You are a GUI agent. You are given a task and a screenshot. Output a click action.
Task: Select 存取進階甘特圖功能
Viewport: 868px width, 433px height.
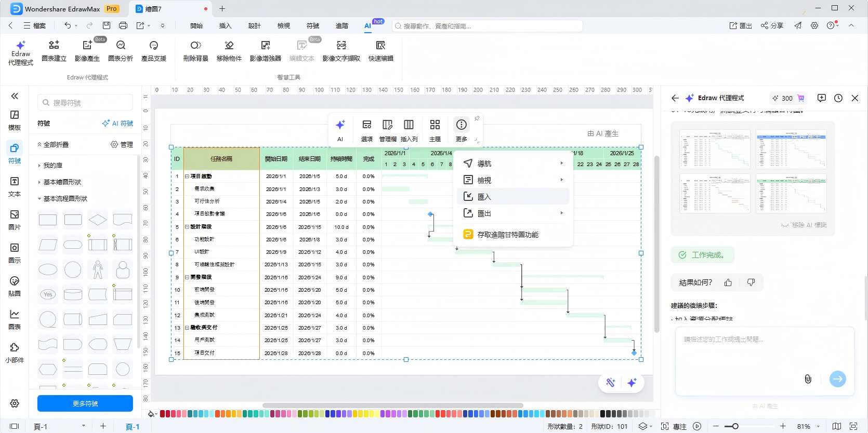pyautogui.click(x=513, y=235)
